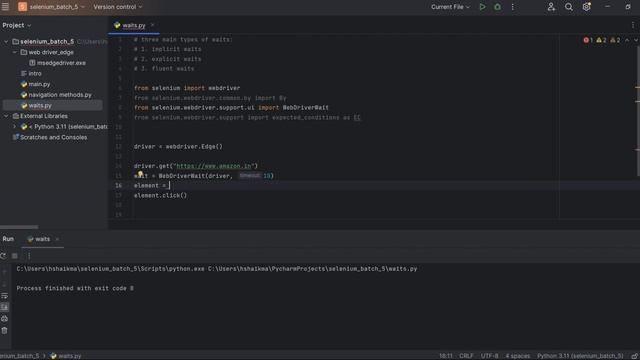Rerun waits with the rerun icon
The width and height of the screenshot is (640, 360).
pyautogui.click(x=3, y=256)
